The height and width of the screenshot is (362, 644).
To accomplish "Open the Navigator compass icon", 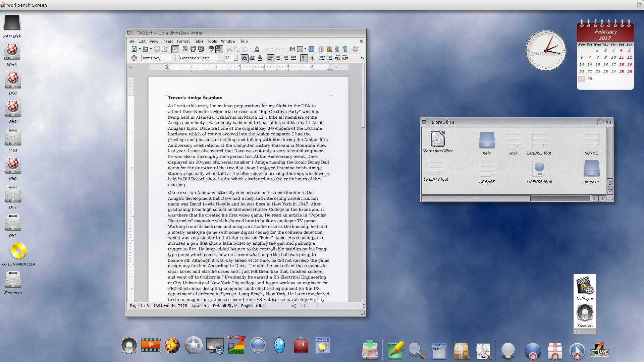I will 321,49.
